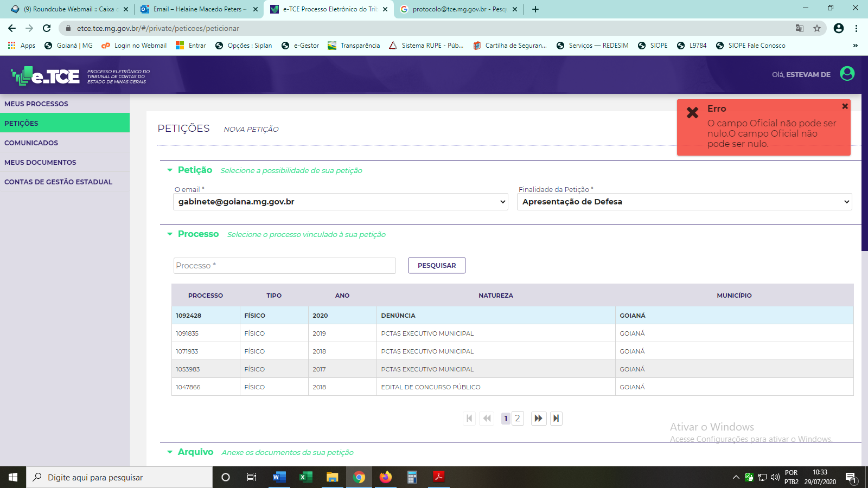This screenshot has height=488, width=868.
Task: Click the Processo search input field
Action: coord(284,266)
